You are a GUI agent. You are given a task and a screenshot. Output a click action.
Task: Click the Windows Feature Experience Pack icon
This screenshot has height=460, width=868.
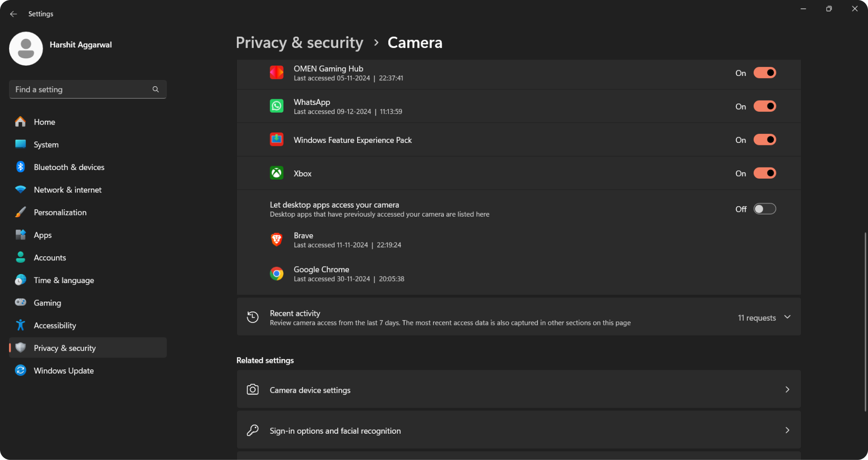(x=277, y=139)
